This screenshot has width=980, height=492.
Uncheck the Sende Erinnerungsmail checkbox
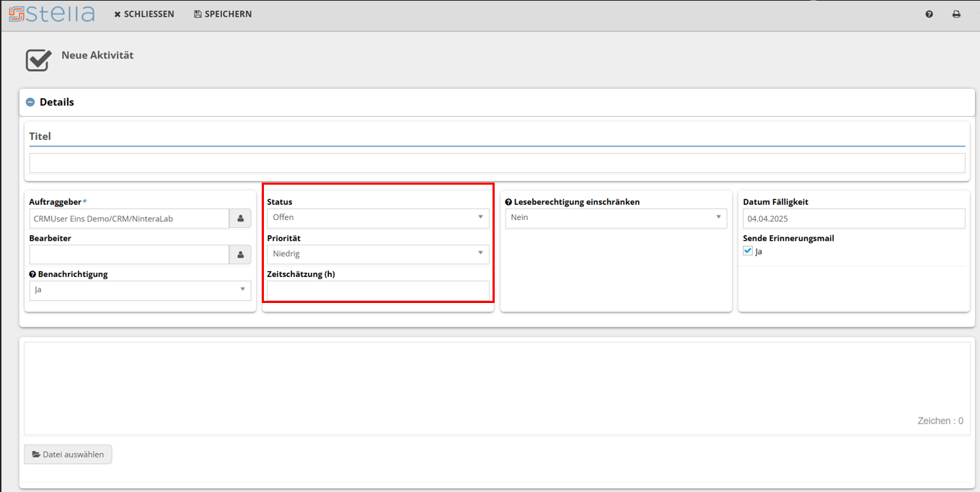[748, 251]
